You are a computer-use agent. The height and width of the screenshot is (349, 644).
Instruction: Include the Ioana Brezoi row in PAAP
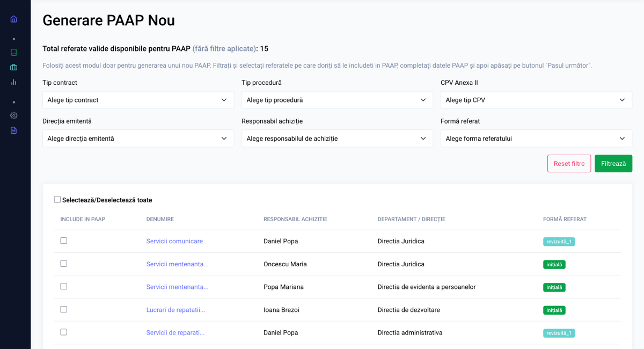pos(64,309)
